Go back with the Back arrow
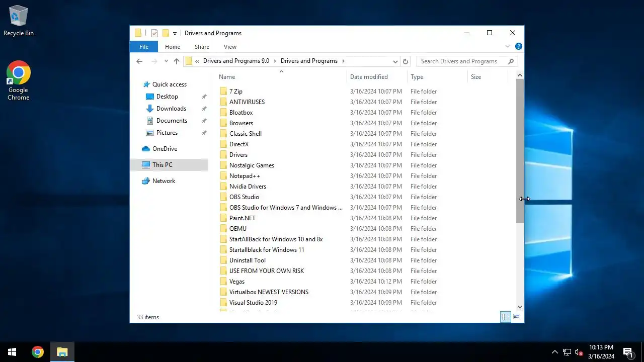 (x=139, y=61)
